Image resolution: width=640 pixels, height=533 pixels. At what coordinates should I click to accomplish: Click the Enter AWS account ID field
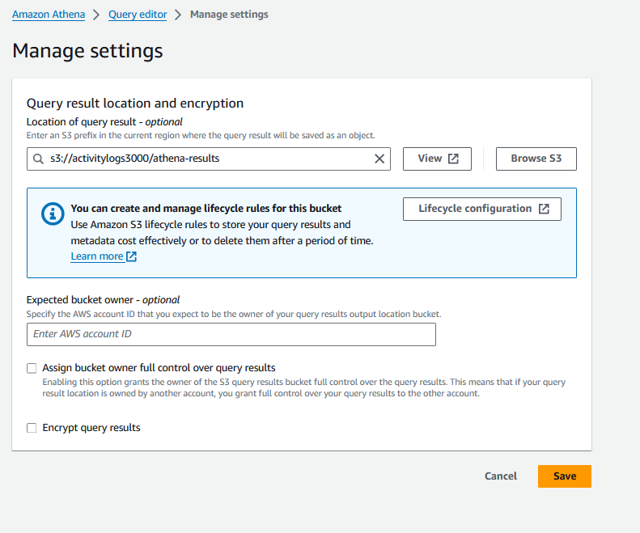(x=231, y=334)
